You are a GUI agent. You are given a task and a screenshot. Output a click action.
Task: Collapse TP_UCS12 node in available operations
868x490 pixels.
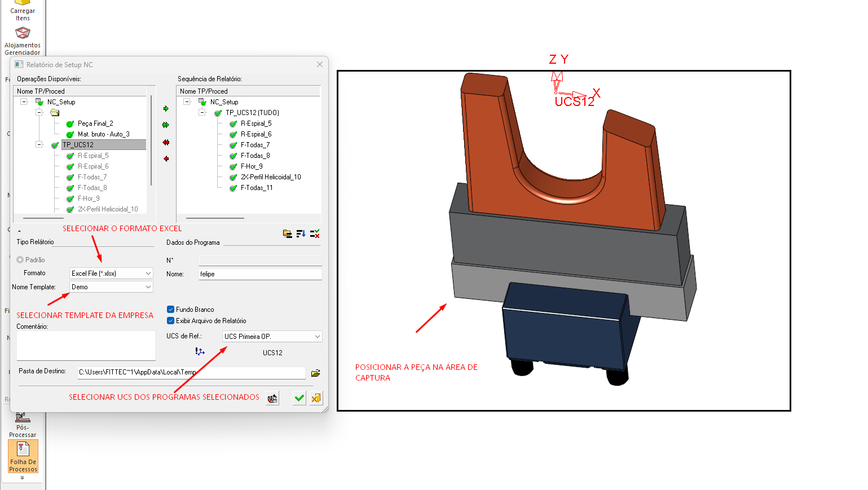coord(39,144)
